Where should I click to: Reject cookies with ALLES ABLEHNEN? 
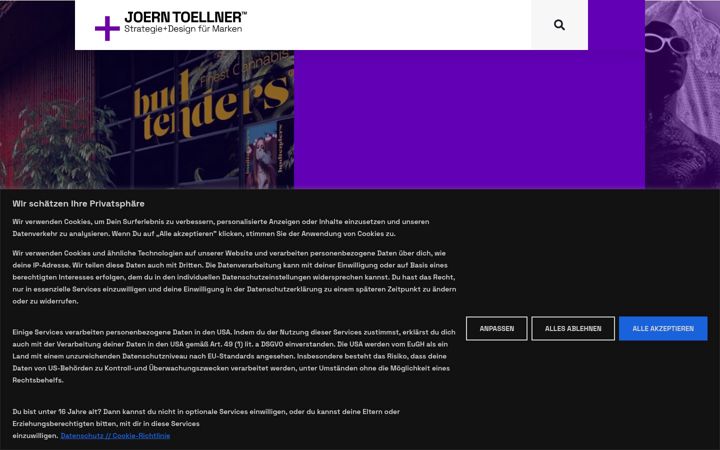pyautogui.click(x=573, y=328)
